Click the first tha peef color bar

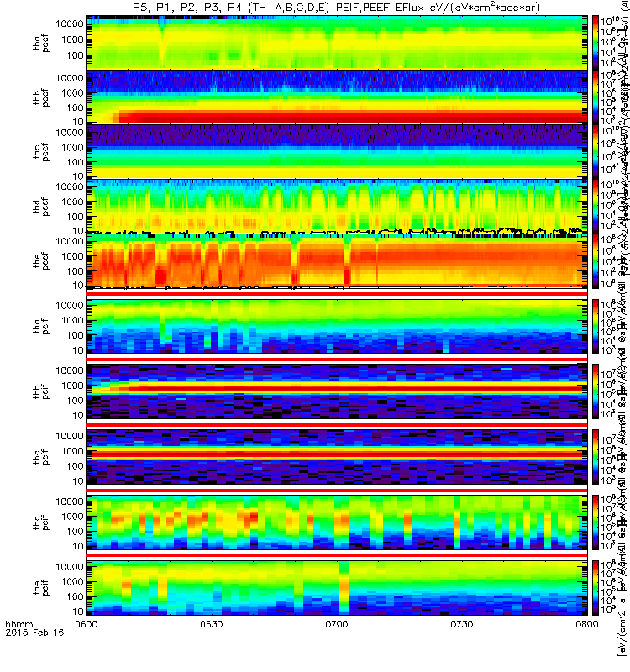pos(596,42)
